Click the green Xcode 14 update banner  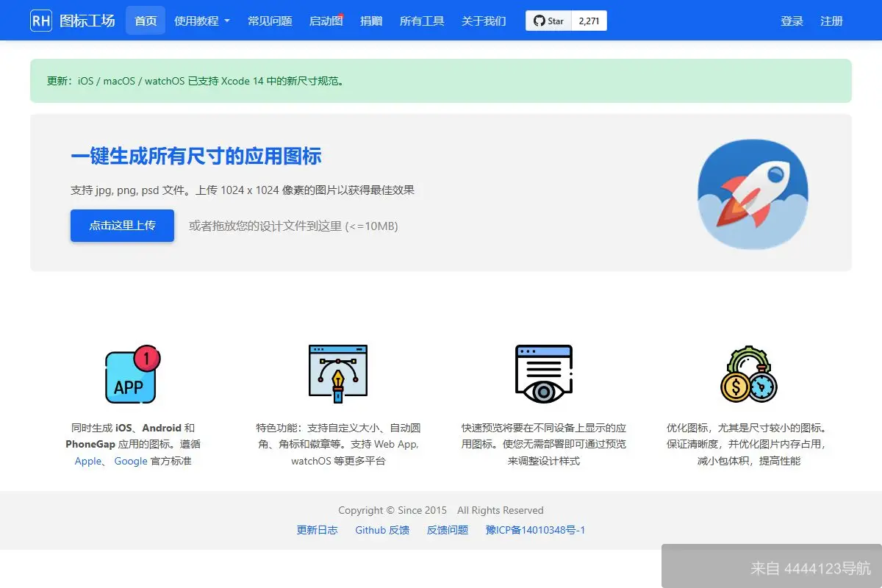point(441,82)
